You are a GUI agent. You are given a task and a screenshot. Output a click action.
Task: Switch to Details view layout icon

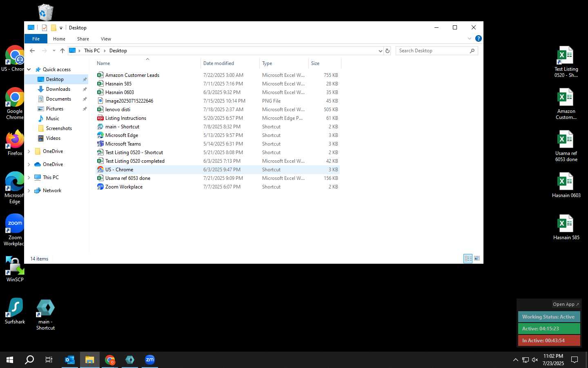click(x=468, y=258)
